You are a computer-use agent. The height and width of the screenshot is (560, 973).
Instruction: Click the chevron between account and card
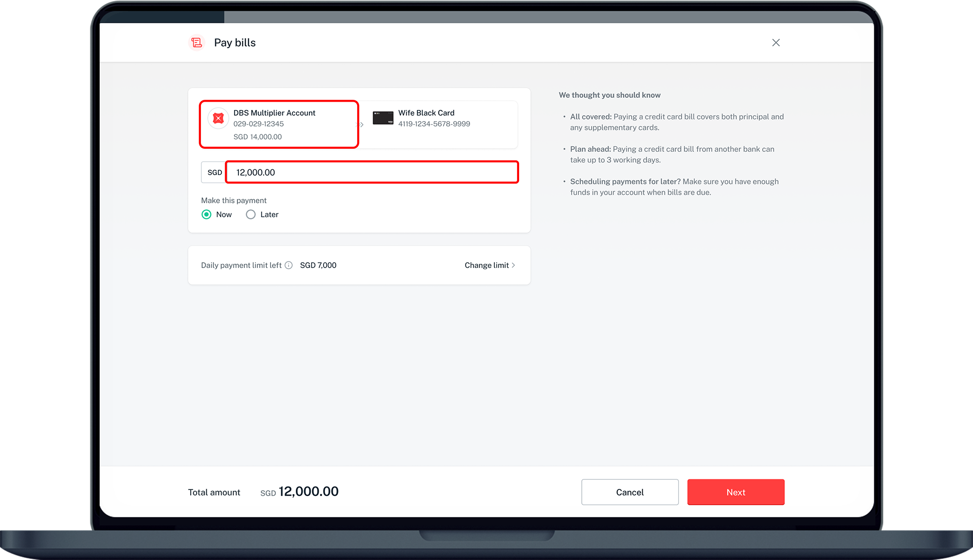click(361, 125)
